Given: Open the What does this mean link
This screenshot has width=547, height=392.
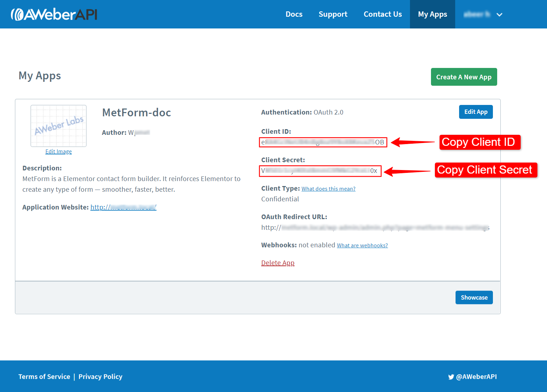Looking at the screenshot, I should tap(328, 189).
